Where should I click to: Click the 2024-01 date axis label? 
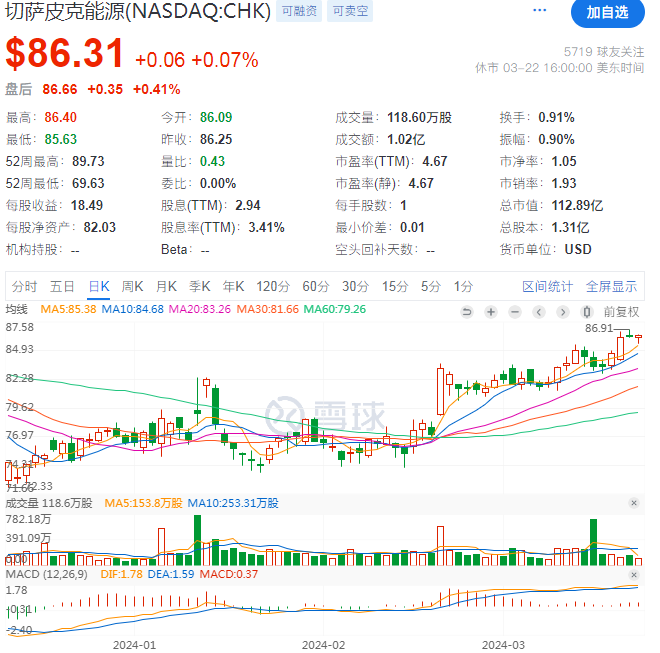134,645
